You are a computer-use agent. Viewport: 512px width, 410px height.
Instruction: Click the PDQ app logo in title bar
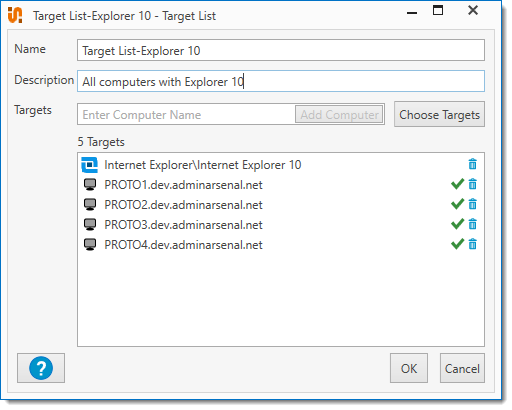tap(15, 15)
